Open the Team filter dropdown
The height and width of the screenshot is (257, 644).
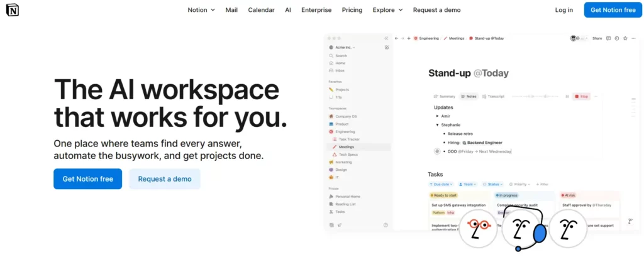point(468,185)
